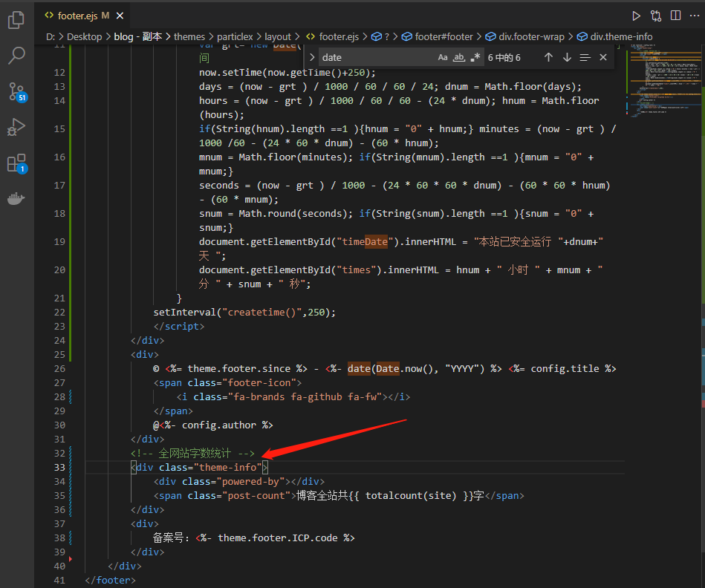Click 'setInterval' on line 22
Screen dimensions: 705x588
tap(184, 313)
